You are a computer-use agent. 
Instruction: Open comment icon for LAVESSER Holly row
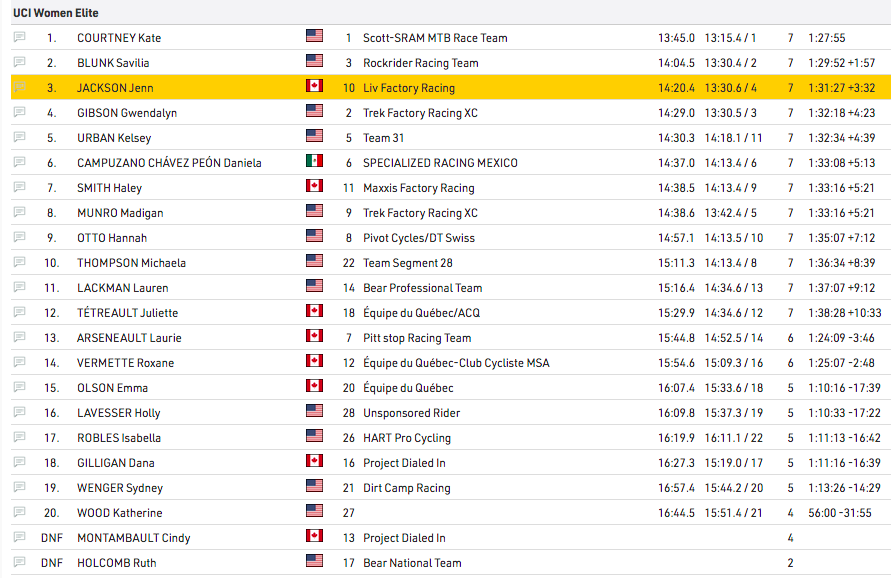tap(20, 412)
